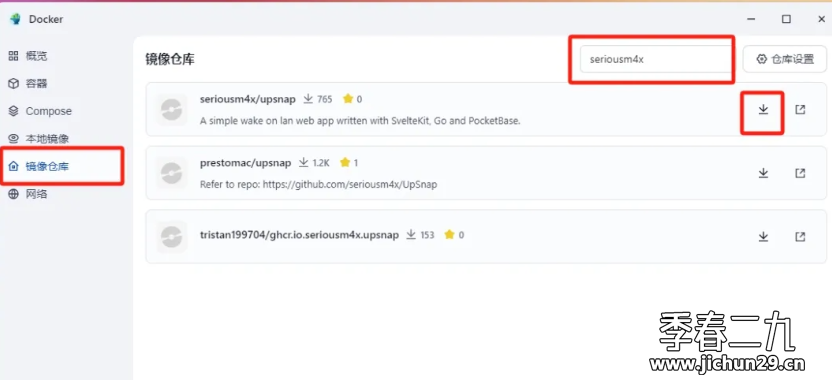This screenshot has width=832, height=380.
Task: Select tristan199704/ghcr.io.seriousm4x.upsnap title
Action: click(x=299, y=235)
